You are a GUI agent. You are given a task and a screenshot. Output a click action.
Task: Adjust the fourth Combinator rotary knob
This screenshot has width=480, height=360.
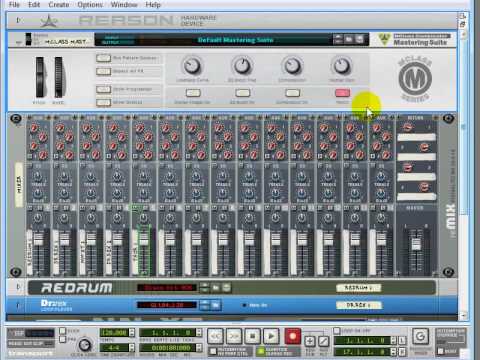click(342, 66)
